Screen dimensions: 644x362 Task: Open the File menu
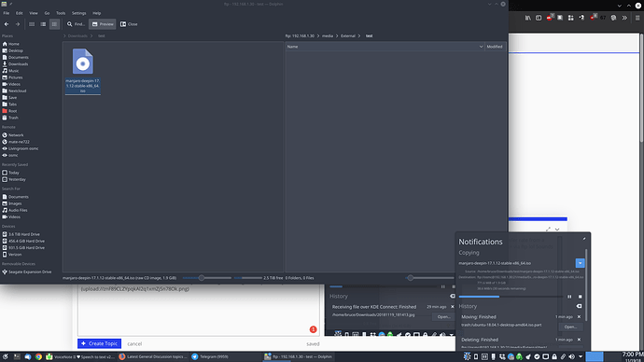pyautogui.click(x=7, y=13)
